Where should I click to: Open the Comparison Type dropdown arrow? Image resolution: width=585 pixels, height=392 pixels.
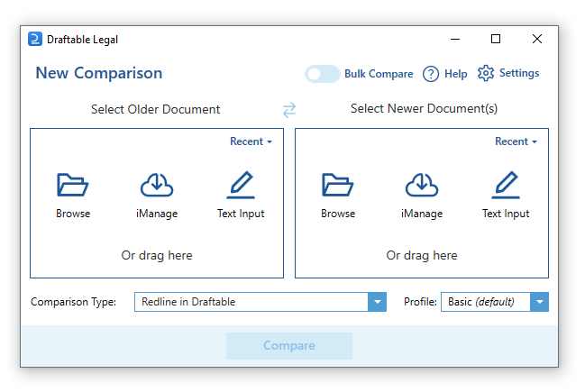tap(377, 302)
